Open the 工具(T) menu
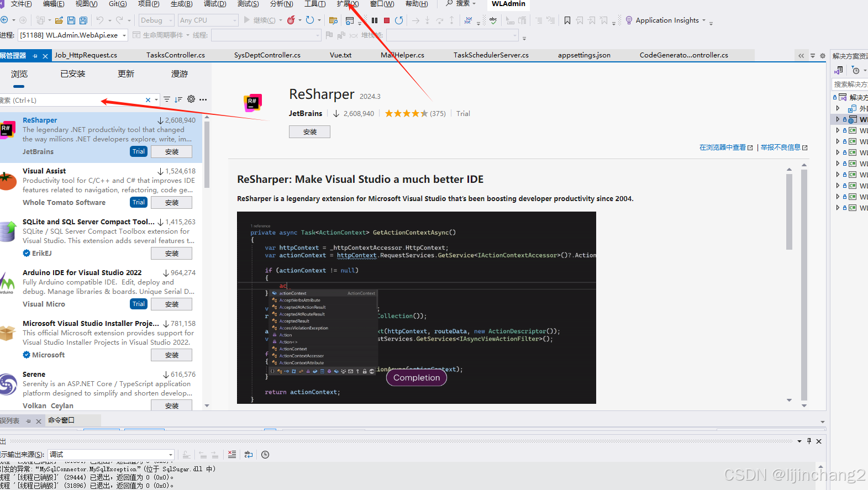 315,4
